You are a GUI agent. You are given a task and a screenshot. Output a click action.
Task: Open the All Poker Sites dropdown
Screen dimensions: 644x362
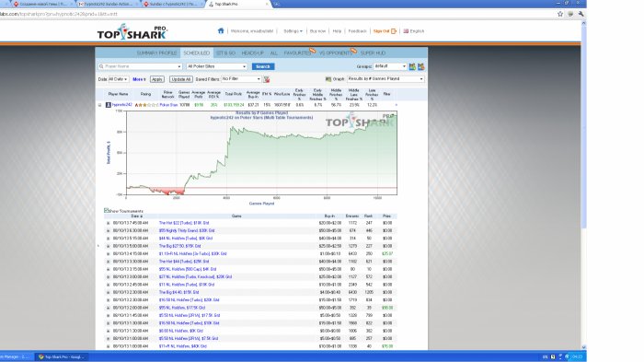coord(216,66)
